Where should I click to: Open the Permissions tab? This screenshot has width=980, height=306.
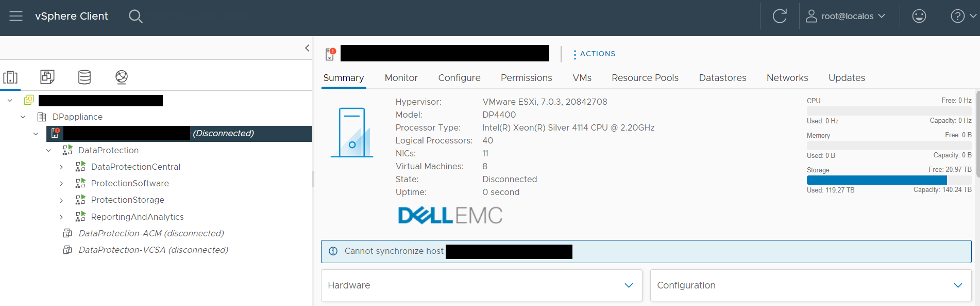pyautogui.click(x=526, y=78)
